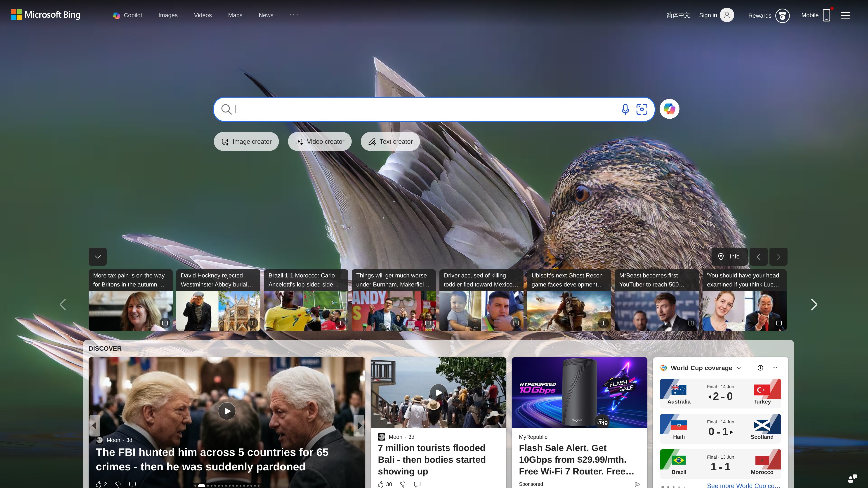This screenshot has width=868, height=488.
Task: Launch Copilot via the round button beside search
Action: (x=669, y=109)
